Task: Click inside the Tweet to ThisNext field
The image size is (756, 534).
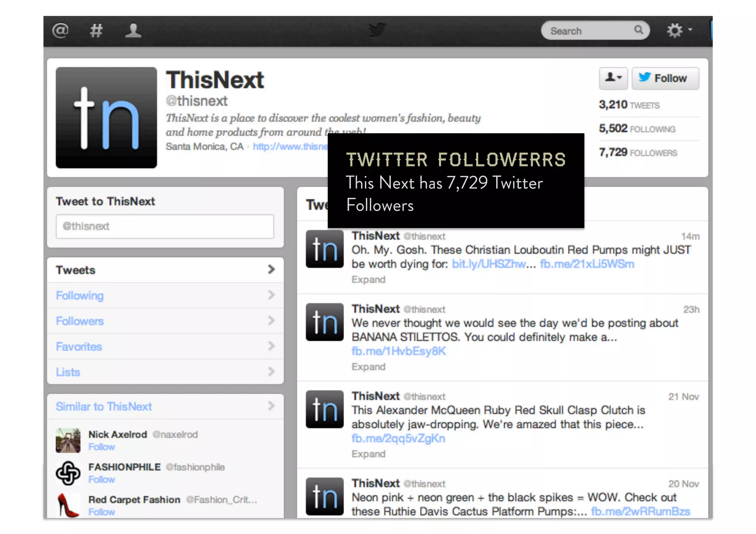Action: [165, 226]
